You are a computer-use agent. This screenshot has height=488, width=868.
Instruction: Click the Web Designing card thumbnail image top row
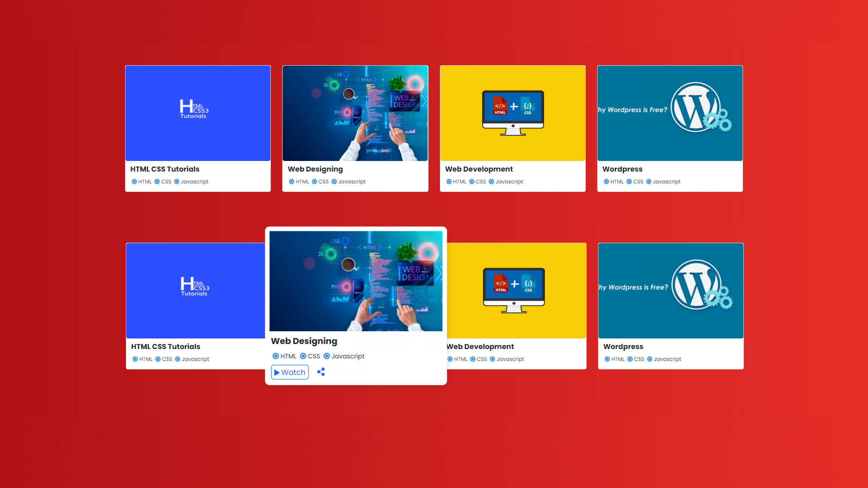pyautogui.click(x=355, y=113)
